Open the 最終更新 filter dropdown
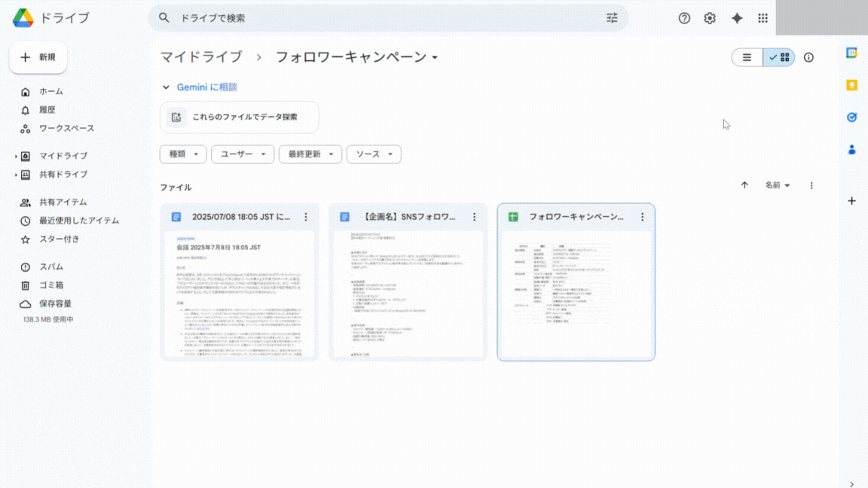The height and width of the screenshot is (488, 868). point(310,154)
